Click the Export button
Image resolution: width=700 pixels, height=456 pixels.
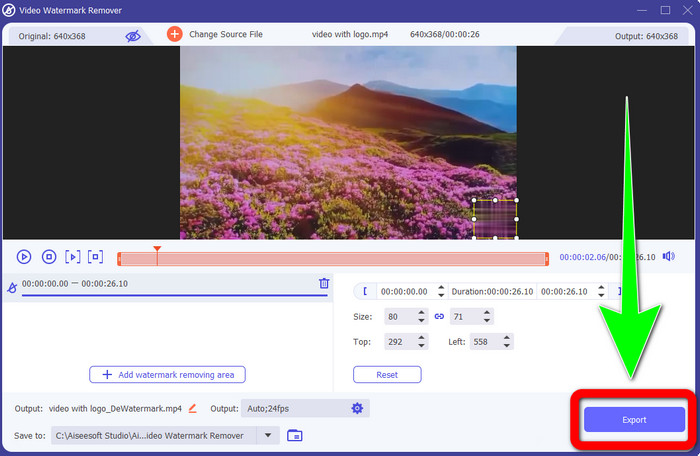(634, 419)
